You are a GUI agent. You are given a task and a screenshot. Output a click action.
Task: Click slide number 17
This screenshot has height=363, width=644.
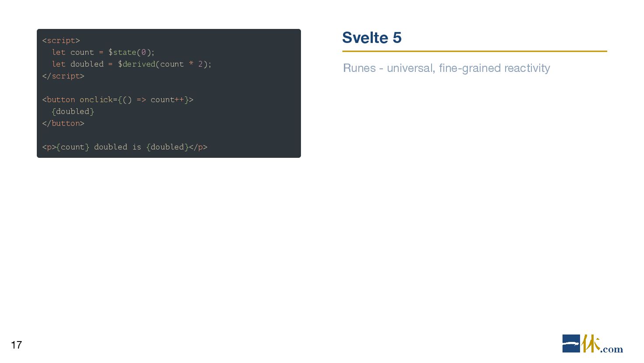[16, 345]
